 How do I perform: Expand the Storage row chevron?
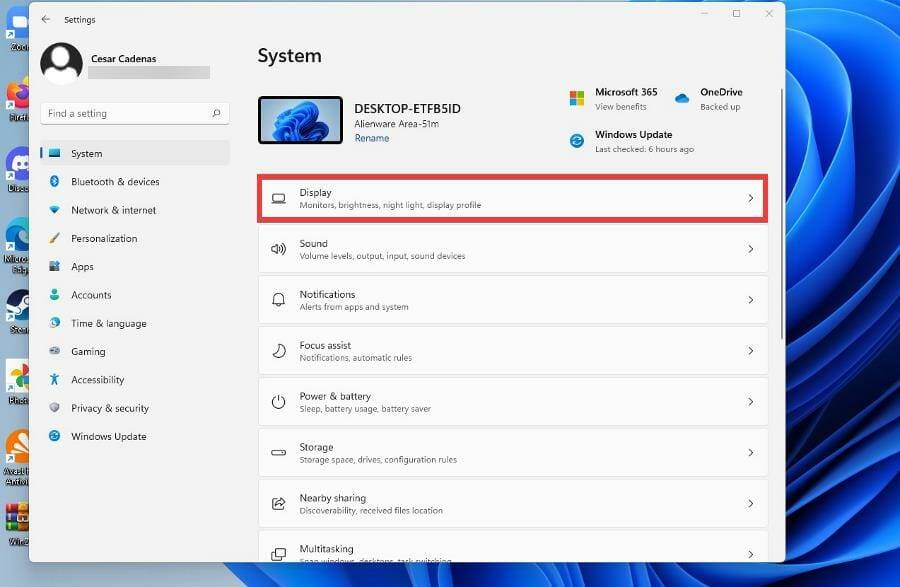pyautogui.click(x=751, y=452)
